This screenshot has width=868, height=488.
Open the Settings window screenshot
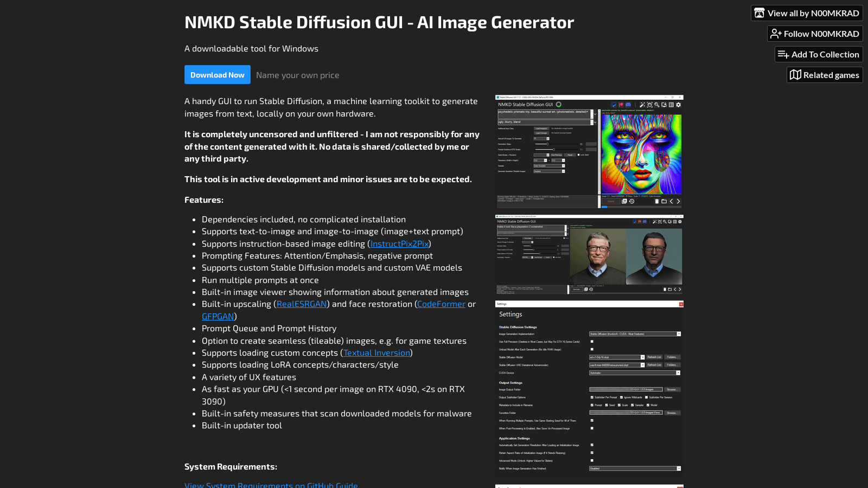[589, 389]
